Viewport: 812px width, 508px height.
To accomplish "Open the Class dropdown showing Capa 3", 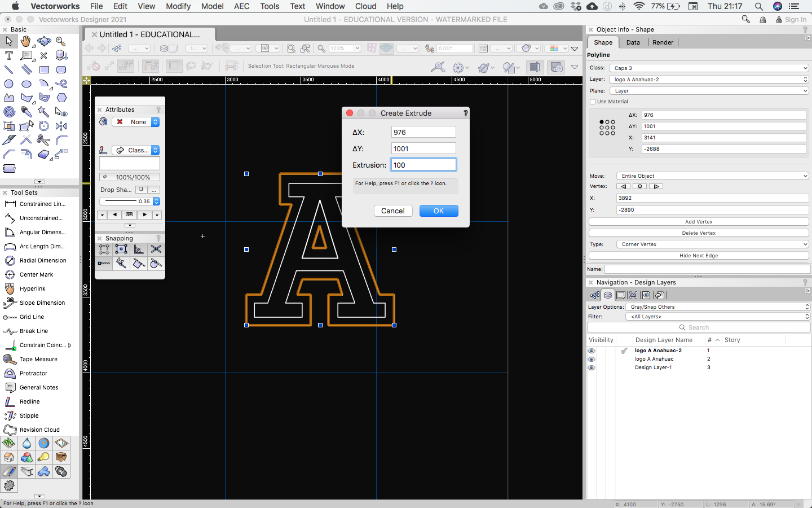I will coord(709,68).
